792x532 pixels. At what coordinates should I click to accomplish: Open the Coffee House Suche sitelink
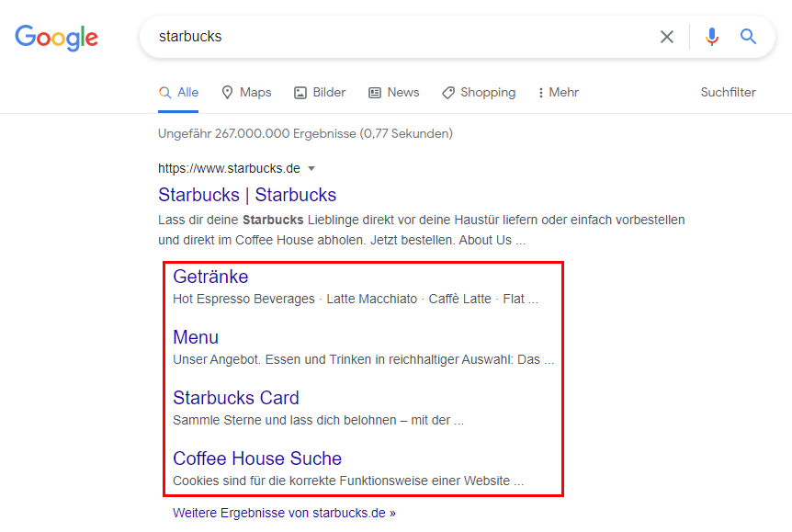pos(257,458)
